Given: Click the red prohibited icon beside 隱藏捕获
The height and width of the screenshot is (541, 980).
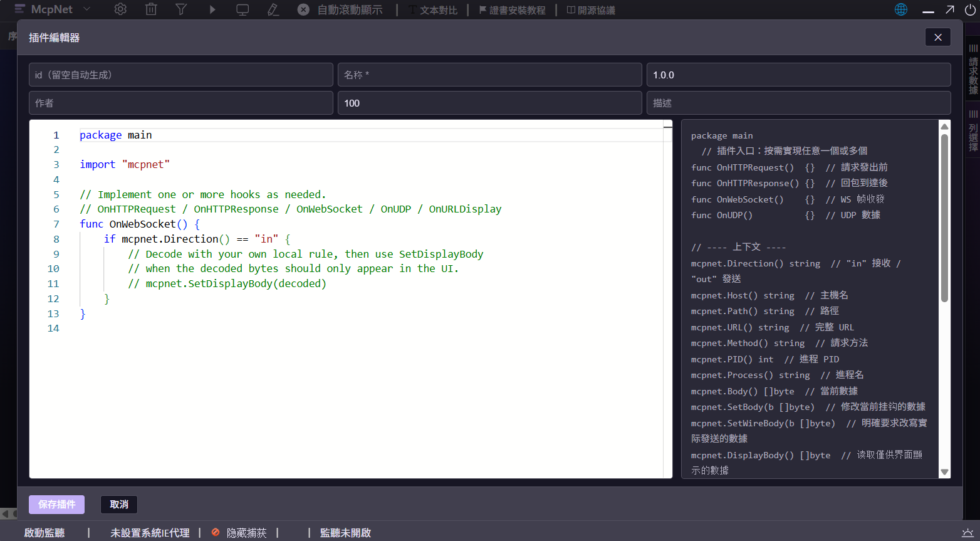Looking at the screenshot, I should pos(216,532).
